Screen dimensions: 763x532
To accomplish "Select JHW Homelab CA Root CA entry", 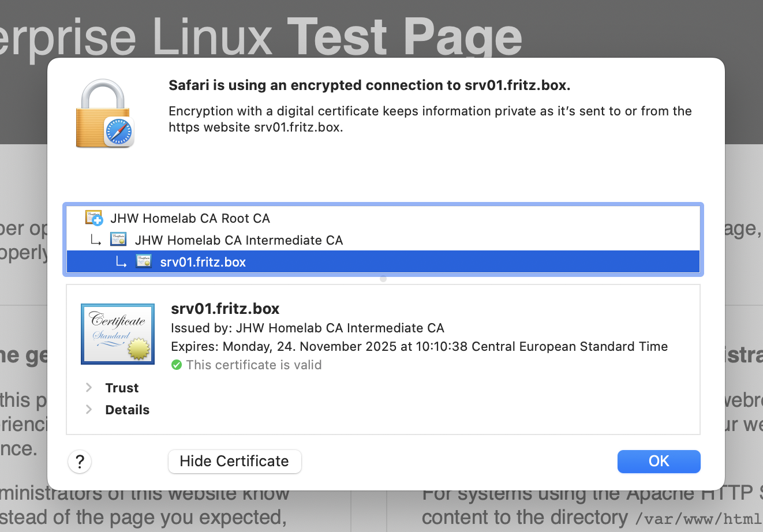I will [190, 218].
